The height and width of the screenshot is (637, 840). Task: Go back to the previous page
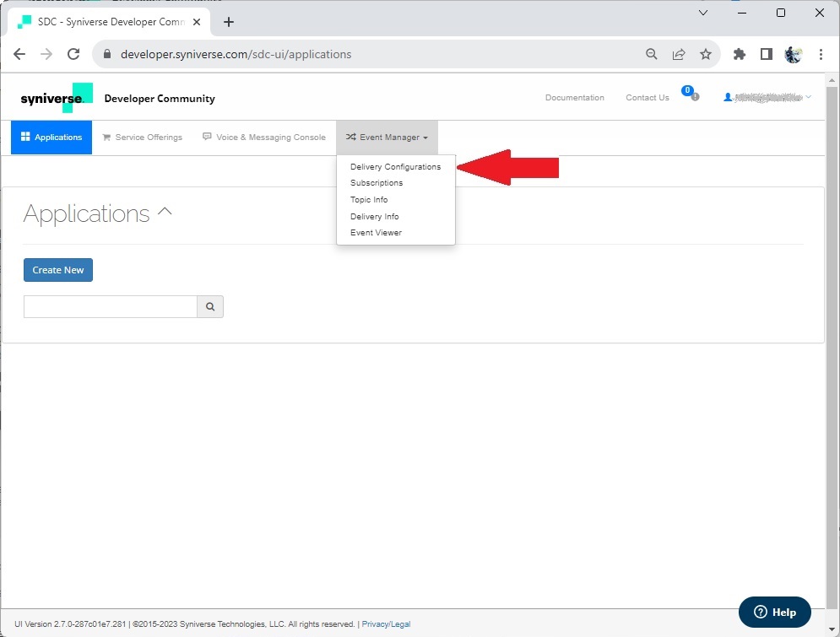click(19, 54)
